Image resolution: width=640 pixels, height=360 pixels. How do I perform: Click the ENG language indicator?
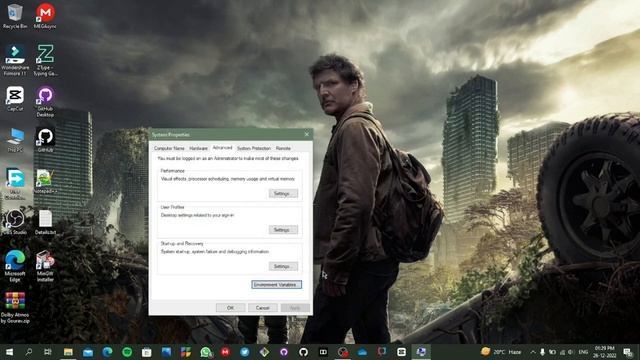pos(584,352)
